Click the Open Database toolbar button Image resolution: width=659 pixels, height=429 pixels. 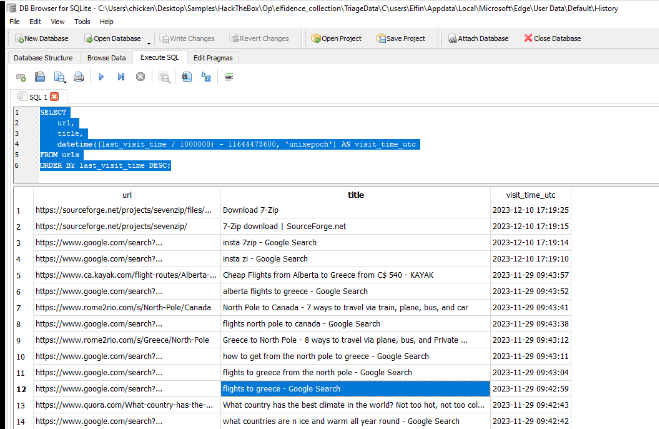coord(112,38)
